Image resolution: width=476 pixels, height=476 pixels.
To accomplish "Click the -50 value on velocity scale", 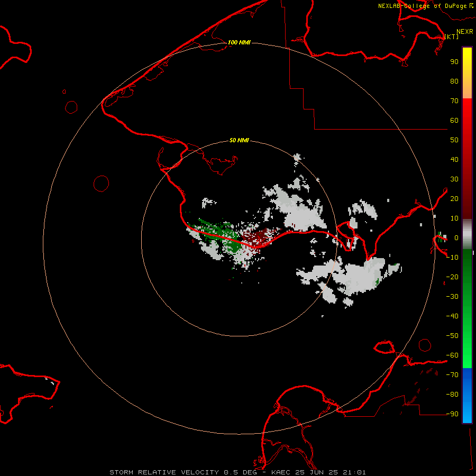I will (452, 336).
